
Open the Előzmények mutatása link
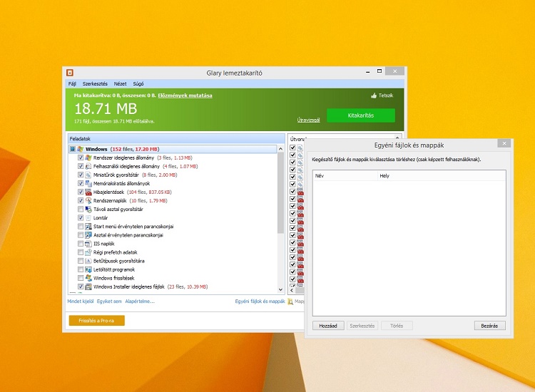(185, 96)
